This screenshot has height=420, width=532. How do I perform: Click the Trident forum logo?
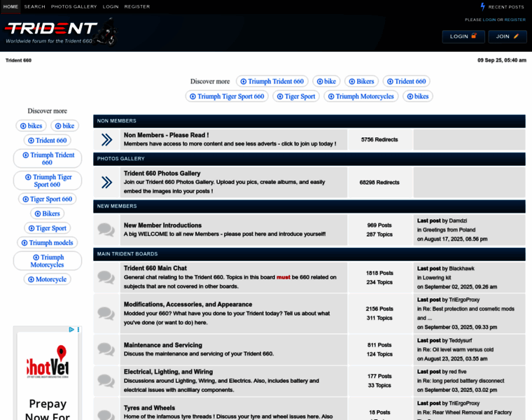point(60,32)
